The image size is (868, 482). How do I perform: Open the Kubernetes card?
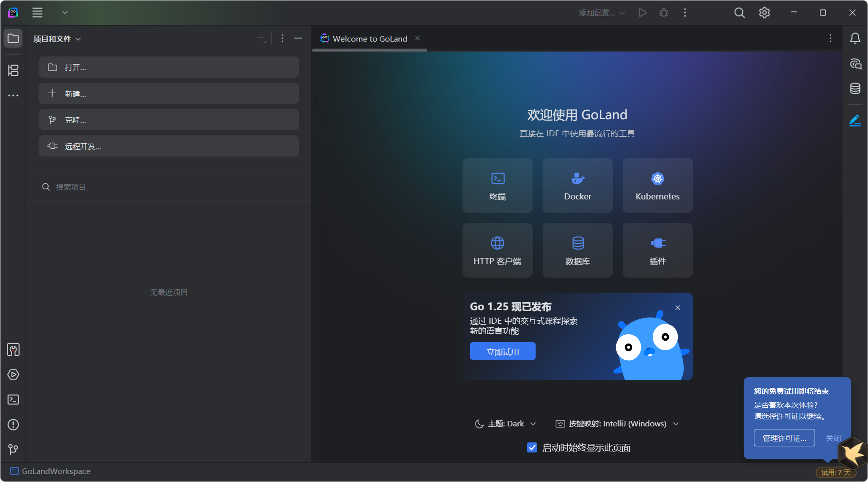(658, 186)
